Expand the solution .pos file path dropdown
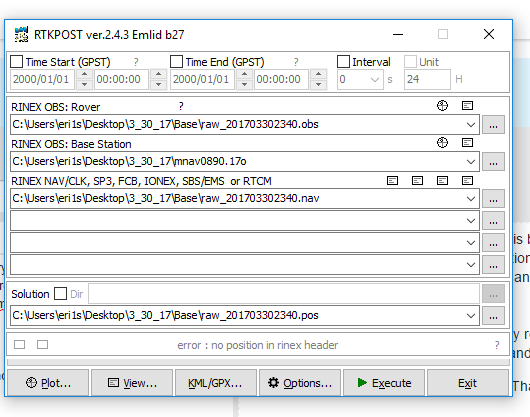This screenshot has height=417, width=530. point(471,316)
